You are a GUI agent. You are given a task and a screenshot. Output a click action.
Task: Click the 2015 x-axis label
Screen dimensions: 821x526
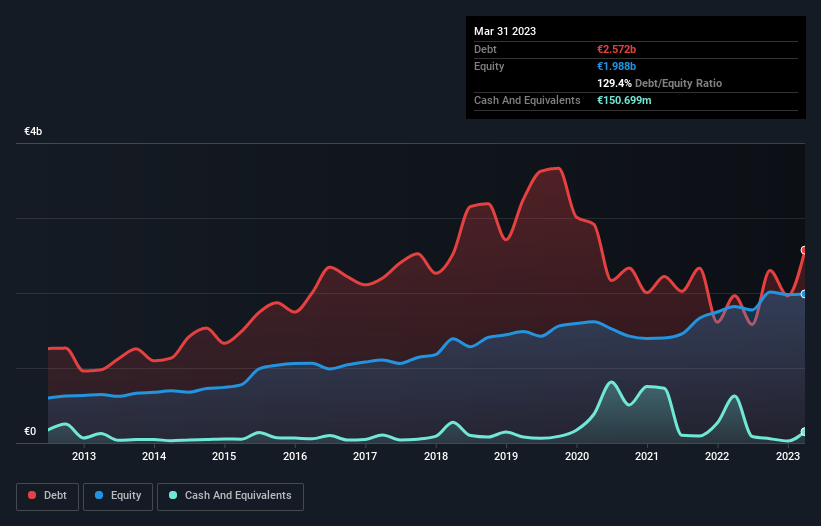[224, 456]
